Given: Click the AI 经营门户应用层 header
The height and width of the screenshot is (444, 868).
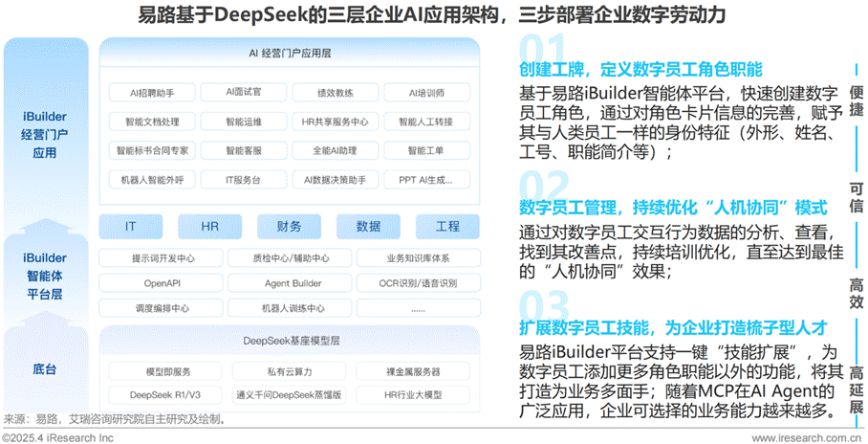Looking at the screenshot, I should 290,54.
